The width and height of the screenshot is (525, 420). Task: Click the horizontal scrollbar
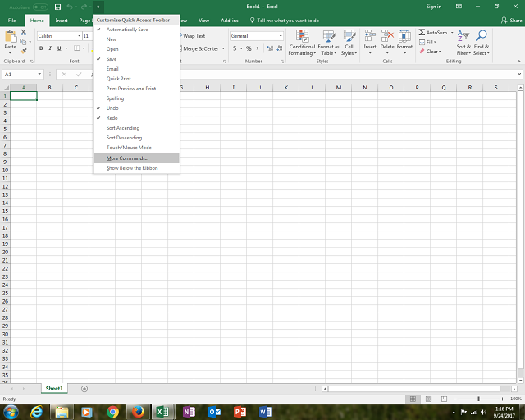click(x=413, y=389)
